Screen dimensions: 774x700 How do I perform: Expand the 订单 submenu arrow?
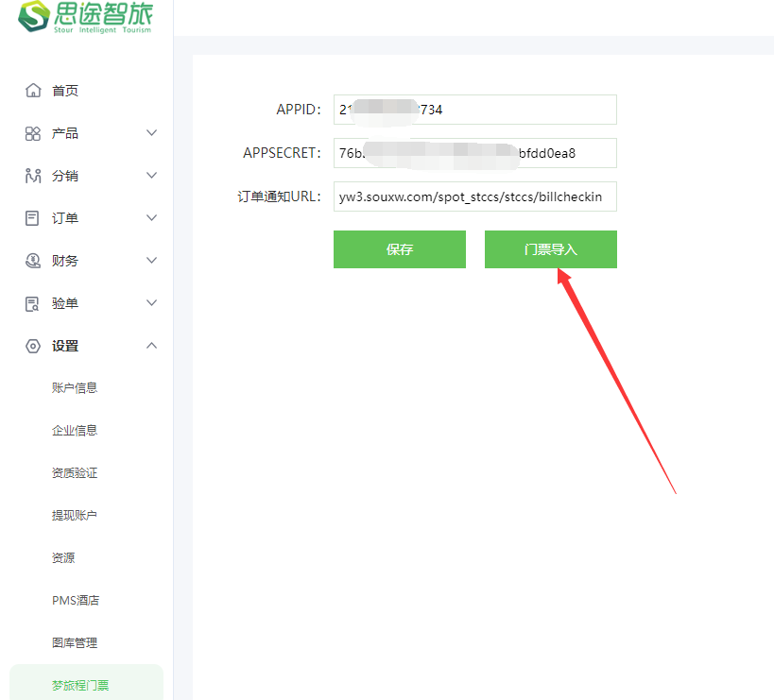coord(151,218)
